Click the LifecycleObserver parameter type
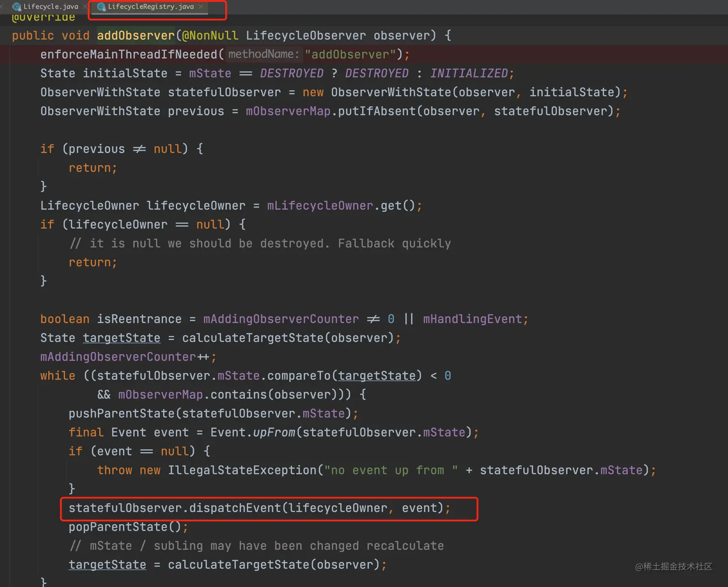Viewport: 728px width, 587px height. [306, 36]
